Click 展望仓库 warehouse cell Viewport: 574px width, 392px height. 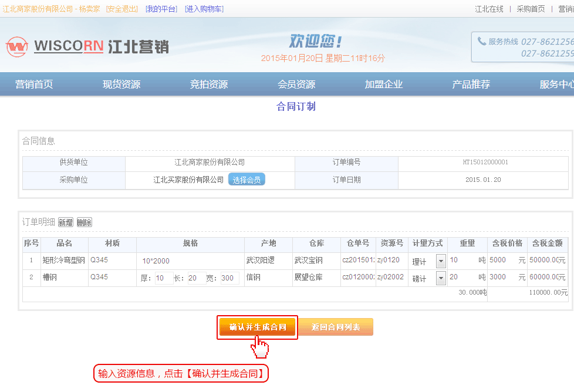tap(316, 278)
